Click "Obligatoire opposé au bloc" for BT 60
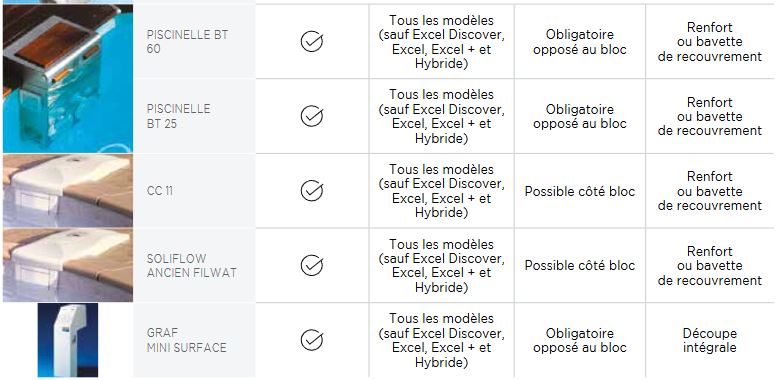The width and height of the screenshot is (782, 380). tap(580, 42)
